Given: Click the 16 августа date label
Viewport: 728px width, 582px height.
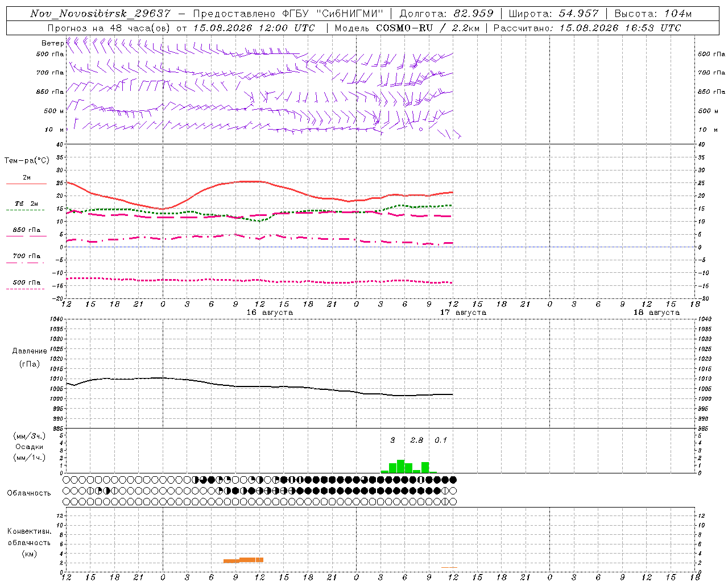Looking at the screenshot, I should 270,313.
